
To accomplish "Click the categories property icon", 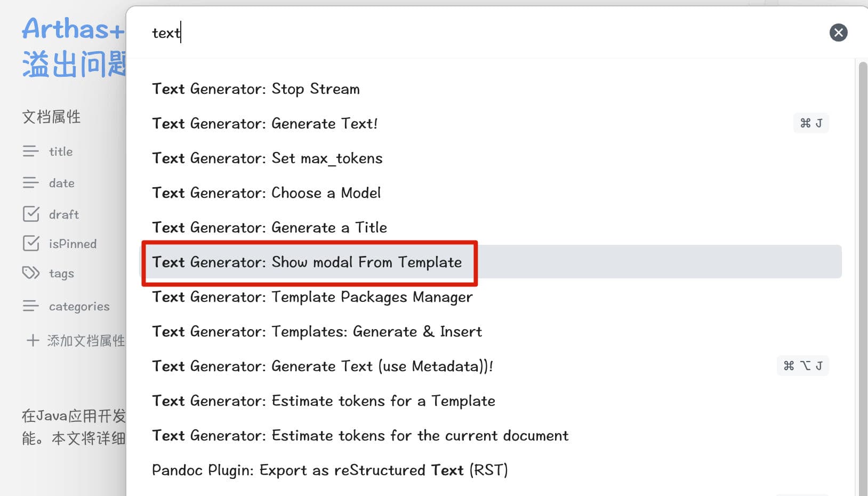I will (30, 306).
